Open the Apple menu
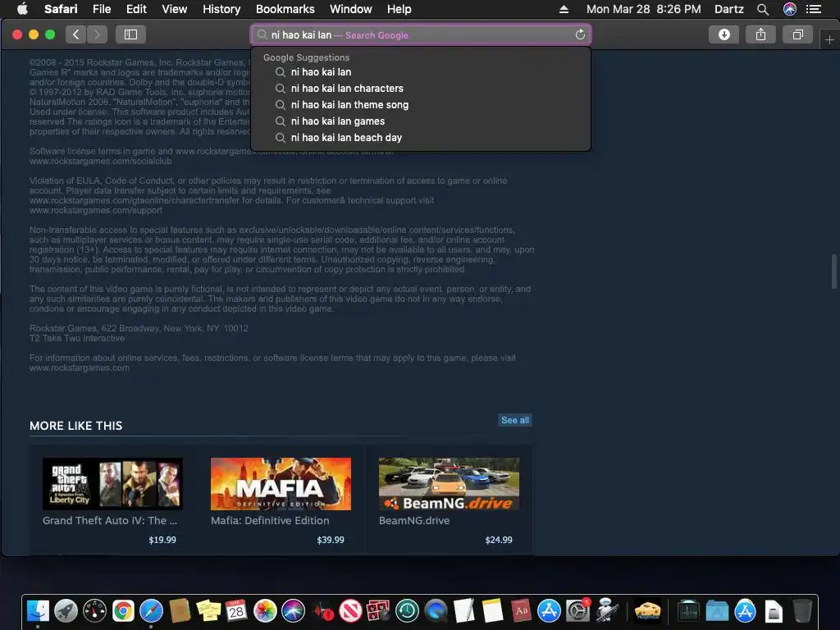This screenshot has width=840, height=630. (x=22, y=9)
